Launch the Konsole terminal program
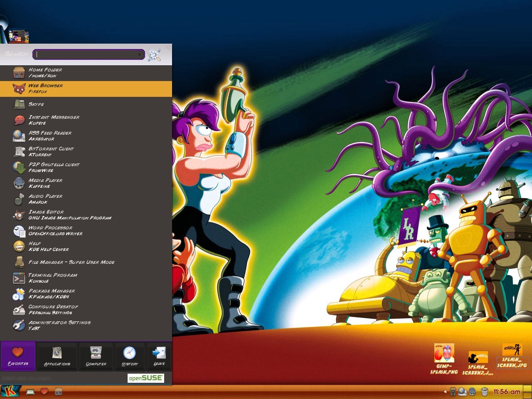Image resolution: width=532 pixels, height=399 pixels. [86, 278]
